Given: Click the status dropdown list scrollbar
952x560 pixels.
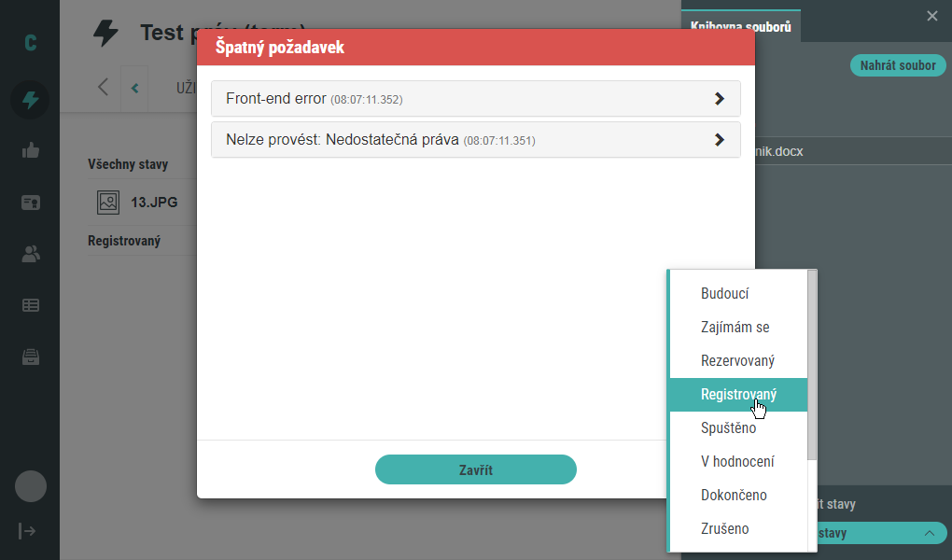Looking at the screenshot, I should [x=812, y=365].
